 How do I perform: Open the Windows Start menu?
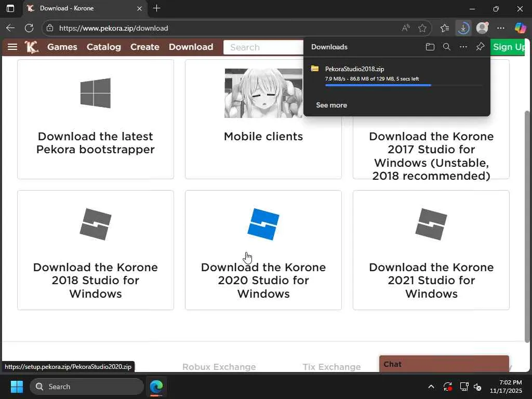click(x=17, y=387)
